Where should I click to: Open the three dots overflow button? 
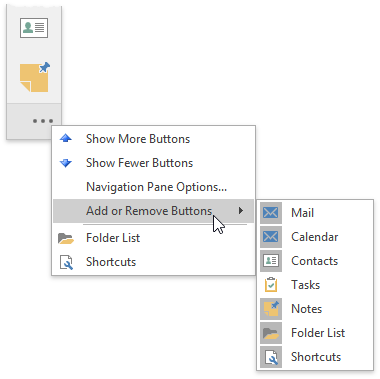pos(43,121)
